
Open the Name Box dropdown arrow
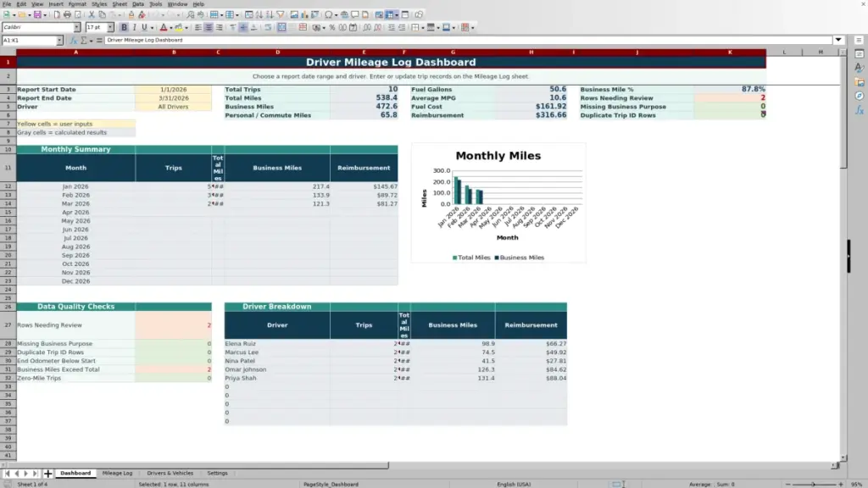pyautogui.click(x=59, y=41)
